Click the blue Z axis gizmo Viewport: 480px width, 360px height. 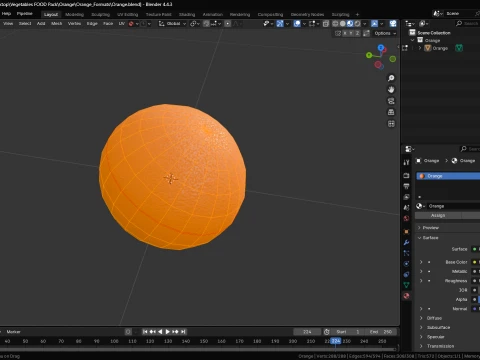[381, 48]
